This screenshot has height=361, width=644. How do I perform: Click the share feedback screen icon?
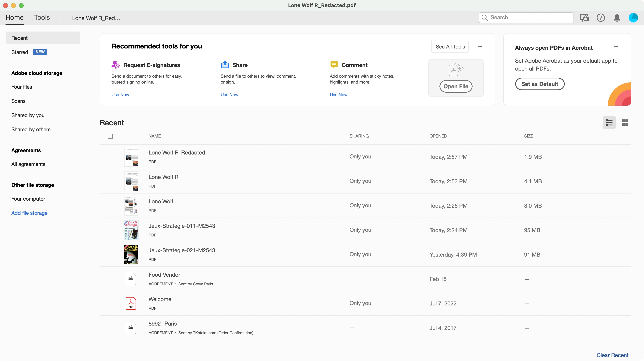tap(584, 18)
